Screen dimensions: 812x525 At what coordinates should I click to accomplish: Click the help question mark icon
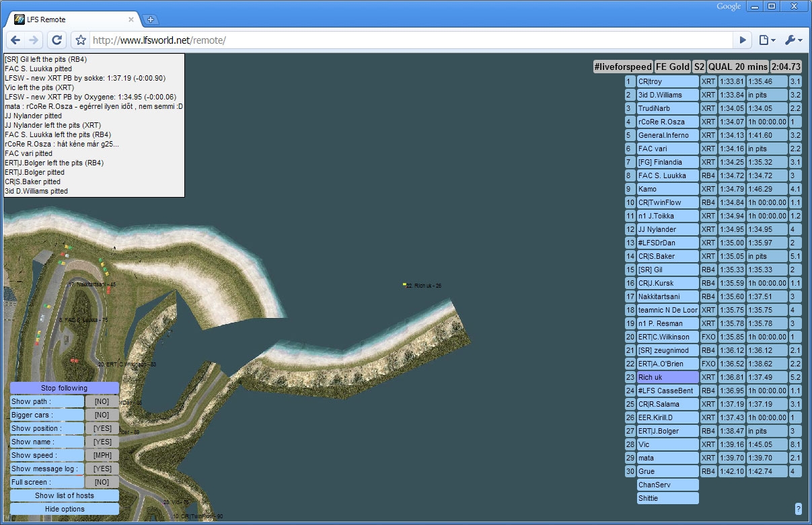(x=798, y=509)
